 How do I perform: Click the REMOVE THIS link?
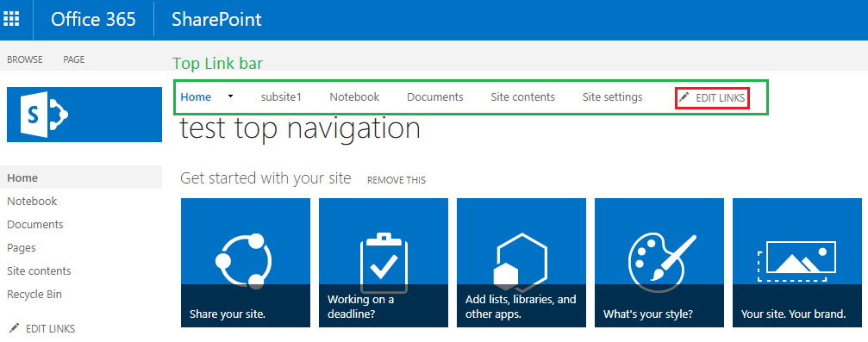click(397, 180)
